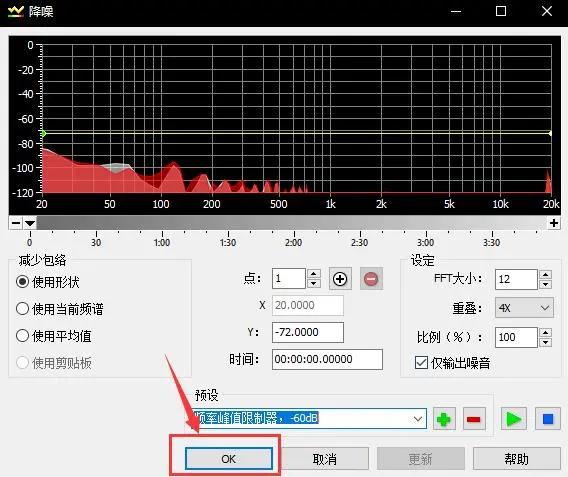Image resolution: width=568 pixels, height=477 pixels.
Task: Decrease the 比例 percent value
Action: pos(545,342)
